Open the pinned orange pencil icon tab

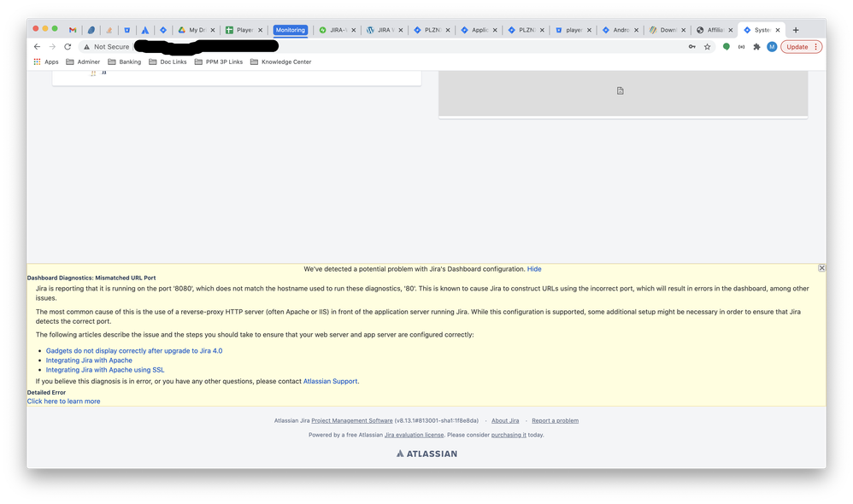[x=109, y=30]
